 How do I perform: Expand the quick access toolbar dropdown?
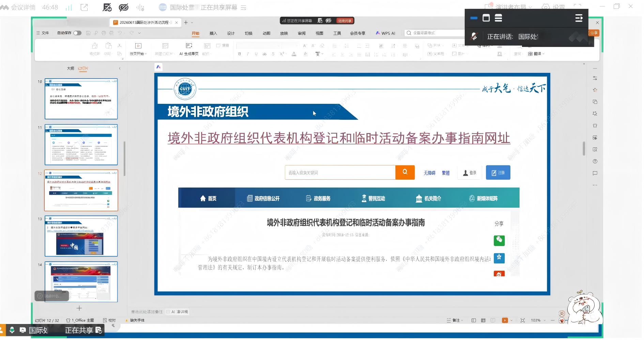(x=139, y=33)
